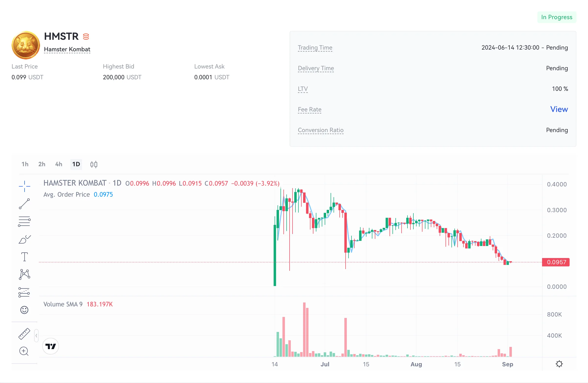Activate the zoom in tool
This screenshot has width=588, height=383.
point(24,351)
